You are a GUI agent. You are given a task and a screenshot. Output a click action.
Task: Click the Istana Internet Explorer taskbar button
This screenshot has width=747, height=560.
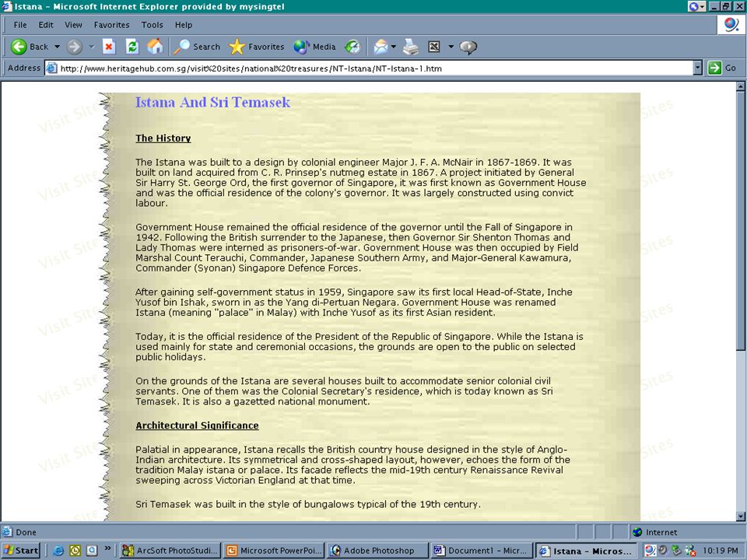[x=586, y=551]
